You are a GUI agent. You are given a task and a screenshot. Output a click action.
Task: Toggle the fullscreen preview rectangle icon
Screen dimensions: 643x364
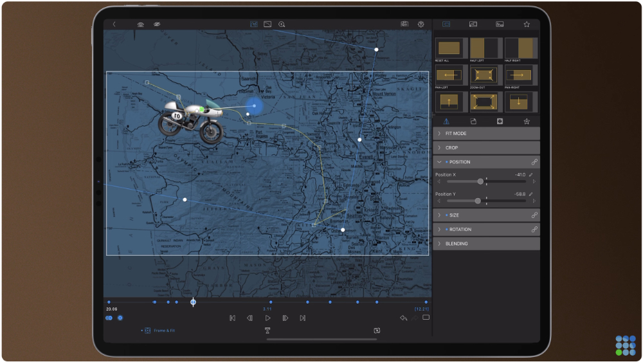pos(426,318)
